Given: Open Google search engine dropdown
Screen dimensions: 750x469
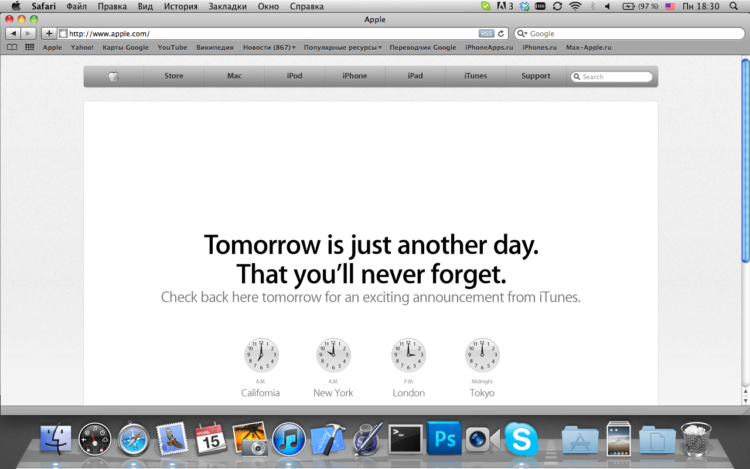Looking at the screenshot, I should click(x=522, y=33).
